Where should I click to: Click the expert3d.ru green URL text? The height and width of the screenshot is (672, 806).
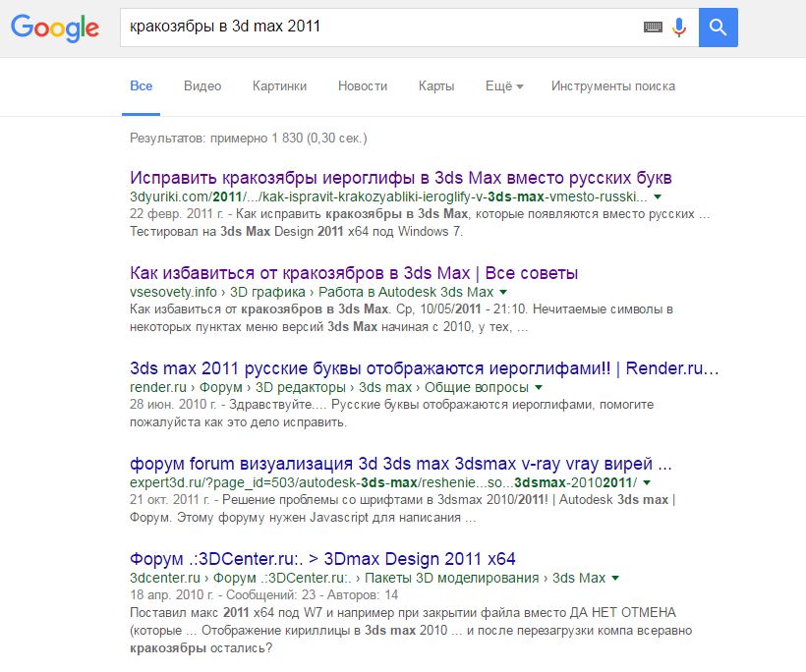383,482
